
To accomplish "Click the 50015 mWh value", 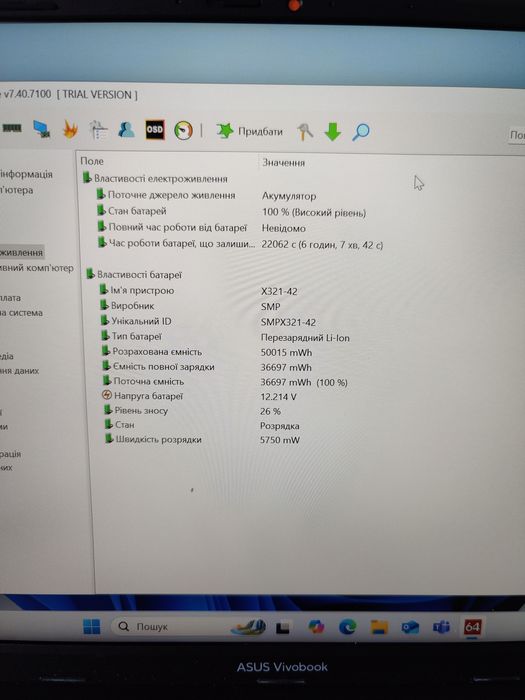I will (x=286, y=353).
